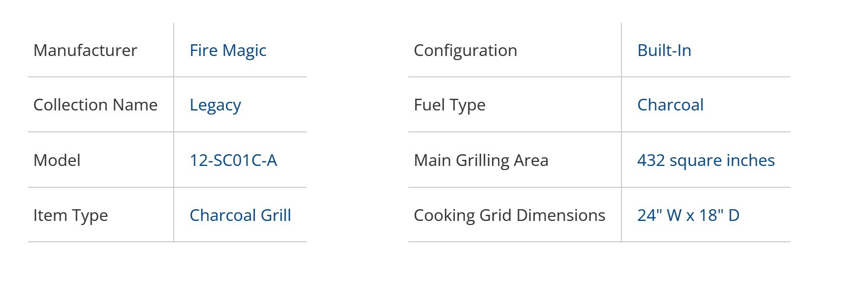Browse all Fire Magic brand products
Image resolution: width=868 pixels, height=281 pixels.
[x=228, y=50]
